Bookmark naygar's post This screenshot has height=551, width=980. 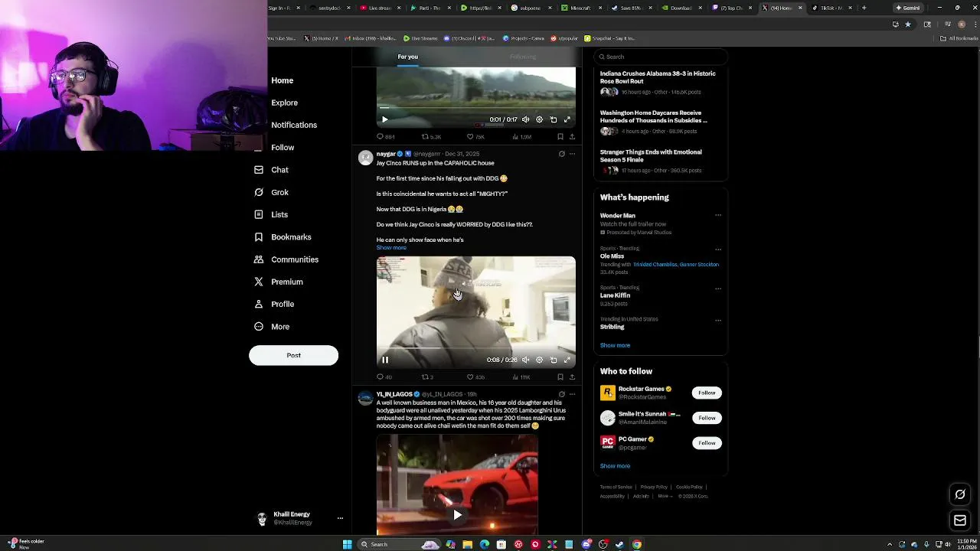tap(560, 377)
